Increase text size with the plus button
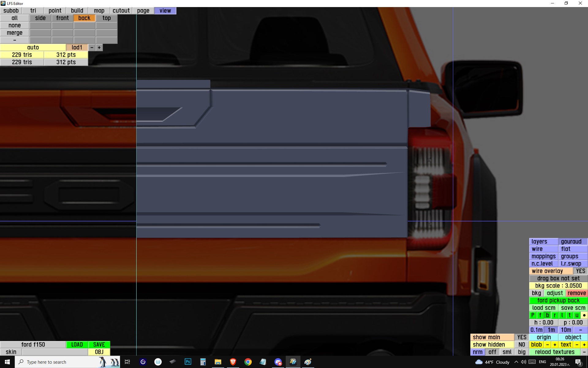 point(584,345)
